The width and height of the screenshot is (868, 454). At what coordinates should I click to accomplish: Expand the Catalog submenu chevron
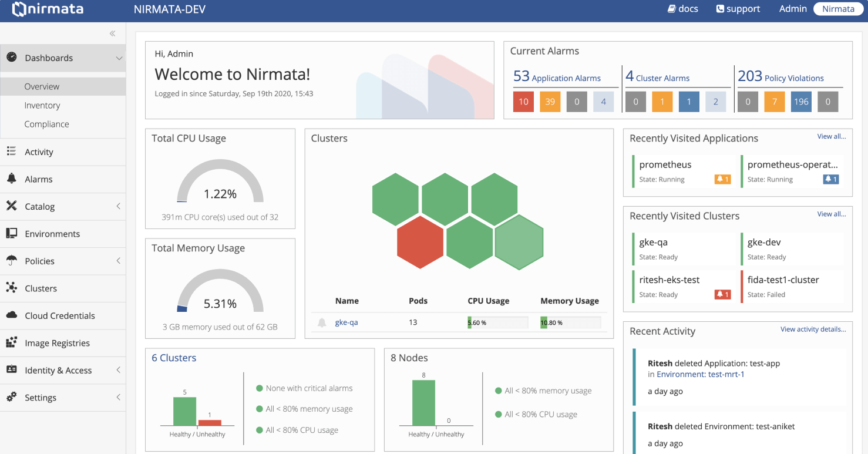(119, 206)
